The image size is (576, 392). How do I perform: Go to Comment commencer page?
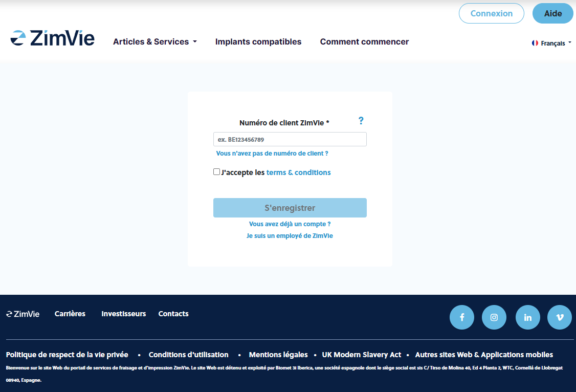point(364,42)
